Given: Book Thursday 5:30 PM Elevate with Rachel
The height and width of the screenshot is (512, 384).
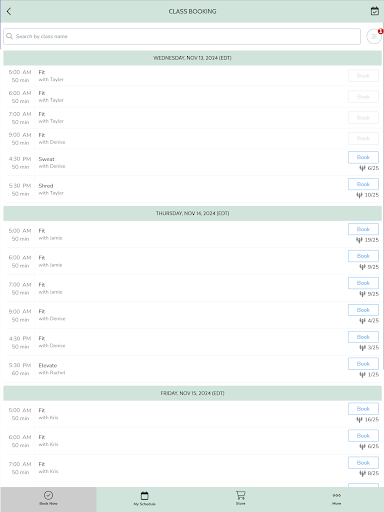Looking at the screenshot, I should pos(363,364).
